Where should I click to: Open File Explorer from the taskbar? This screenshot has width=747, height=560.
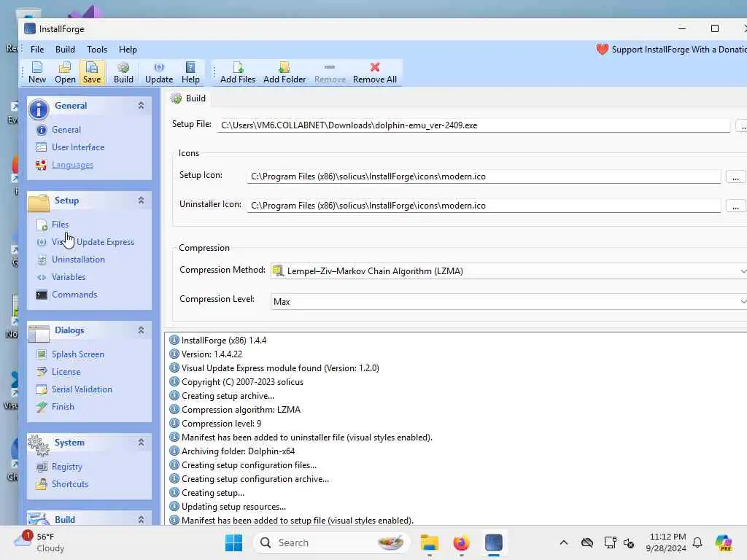pyautogui.click(x=429, y=542)
